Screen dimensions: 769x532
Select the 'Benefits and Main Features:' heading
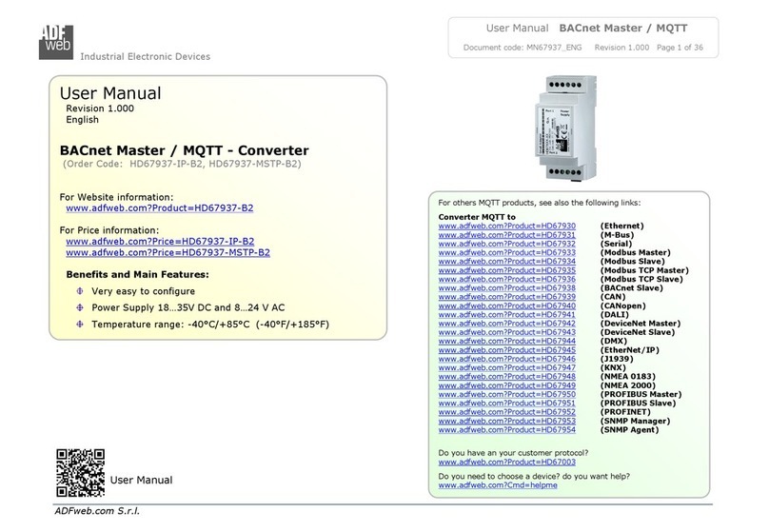(137, 275)
